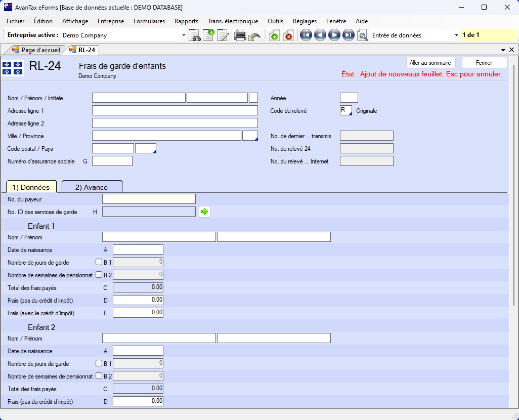Open the Code du relevé selector
The width and height of the screenshot is (519, 420).
(x=346, y=111)
